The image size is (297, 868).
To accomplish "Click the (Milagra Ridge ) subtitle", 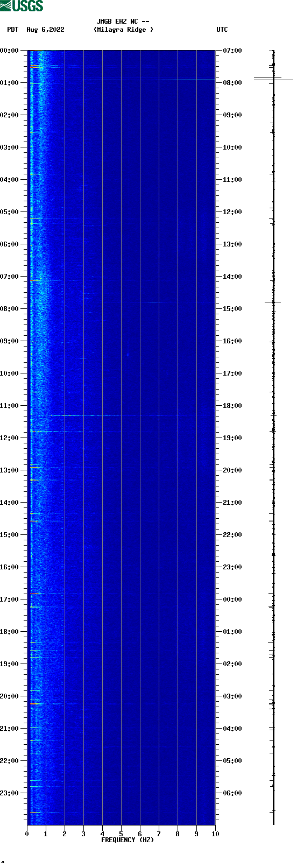I will pyautogui.click(x=123, y=30).
